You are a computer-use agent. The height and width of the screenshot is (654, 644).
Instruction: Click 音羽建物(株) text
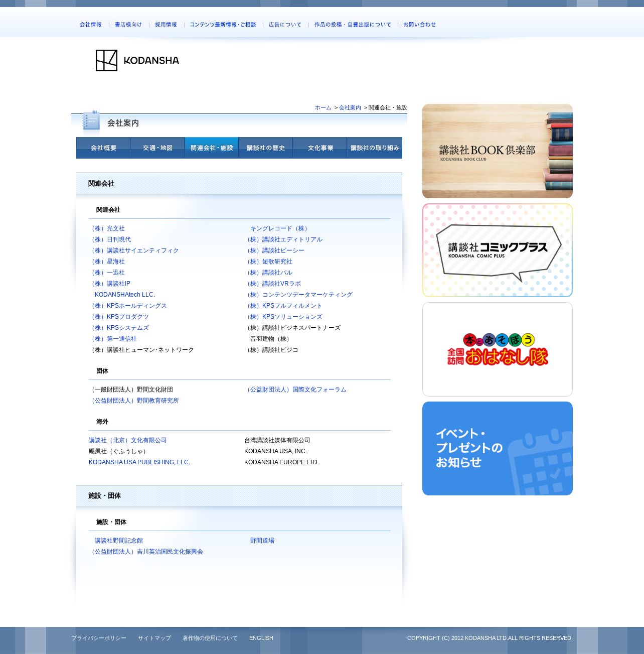[x=271, y=339]
